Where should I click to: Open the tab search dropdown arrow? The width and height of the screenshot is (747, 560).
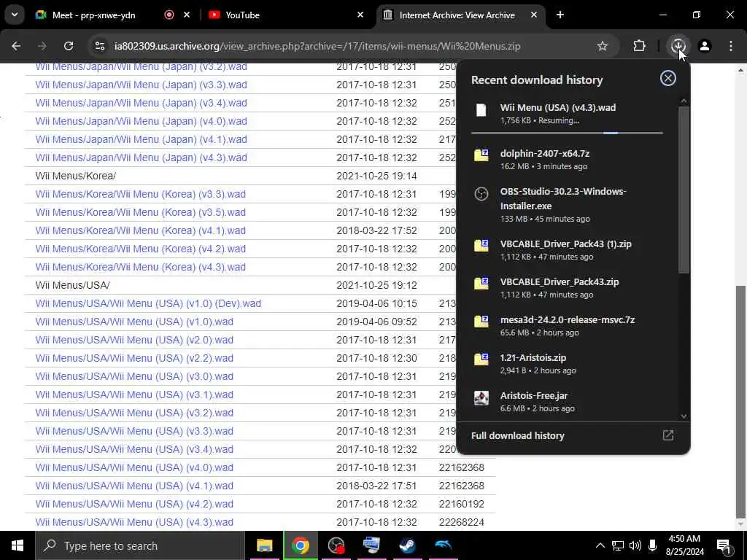pyautogui.click(x=15, y=15)
